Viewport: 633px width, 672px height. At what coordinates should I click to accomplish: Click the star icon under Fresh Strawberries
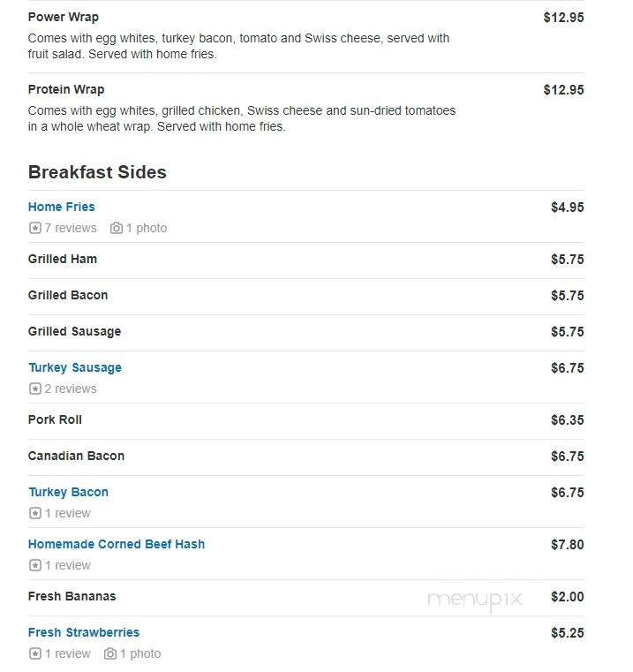tap(35, 653)
